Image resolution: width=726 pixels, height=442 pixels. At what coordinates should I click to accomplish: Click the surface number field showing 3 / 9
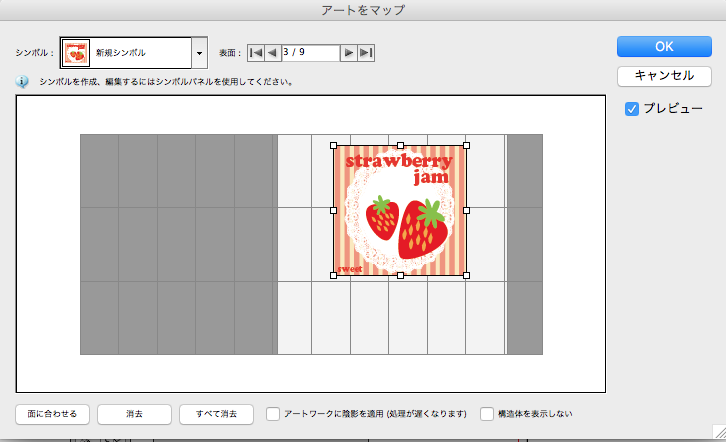[x=311, y=53]
